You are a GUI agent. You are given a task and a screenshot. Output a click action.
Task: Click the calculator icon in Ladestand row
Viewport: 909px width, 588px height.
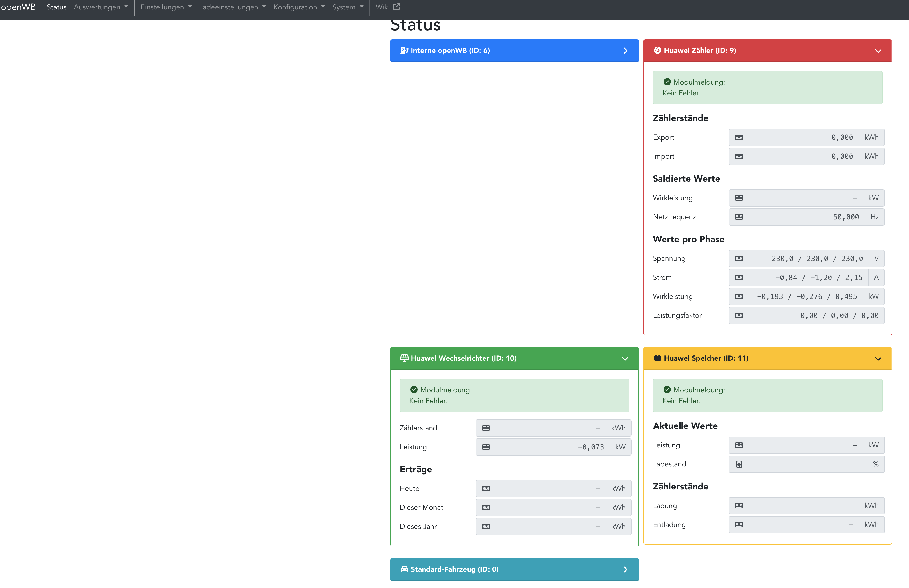[x=739, y=464]
